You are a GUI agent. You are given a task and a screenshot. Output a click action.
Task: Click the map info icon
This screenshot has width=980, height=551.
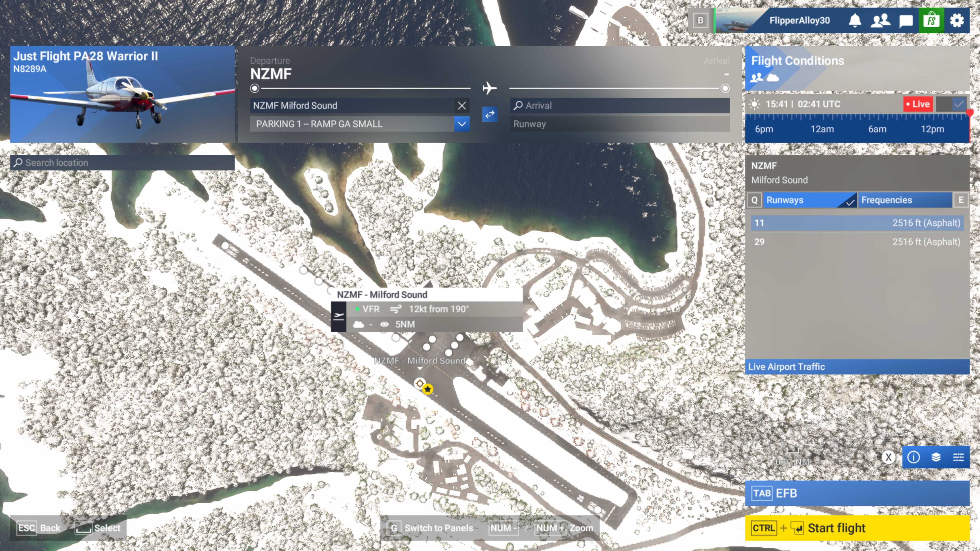click(913, 457)
